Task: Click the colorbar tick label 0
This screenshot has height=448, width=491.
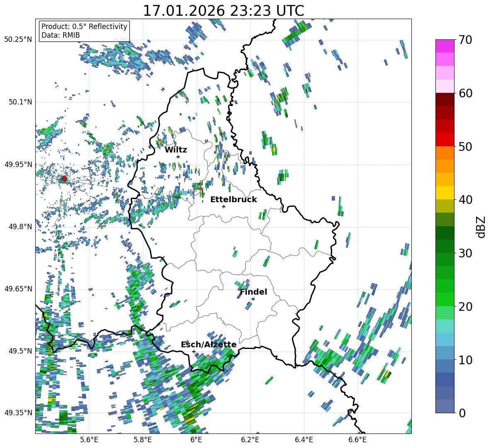Action: click(x=462, y=413)
